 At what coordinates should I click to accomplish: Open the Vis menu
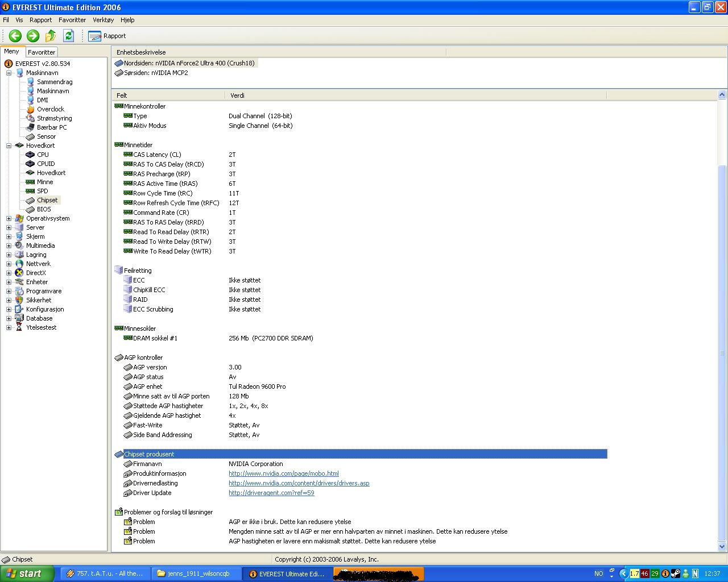click(x=19, y=20)
